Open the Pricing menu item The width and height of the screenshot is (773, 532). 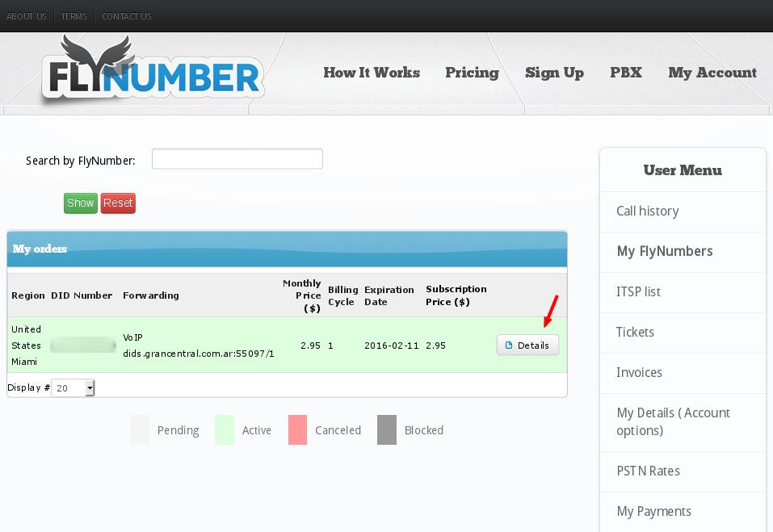click(x=473, y=73)
